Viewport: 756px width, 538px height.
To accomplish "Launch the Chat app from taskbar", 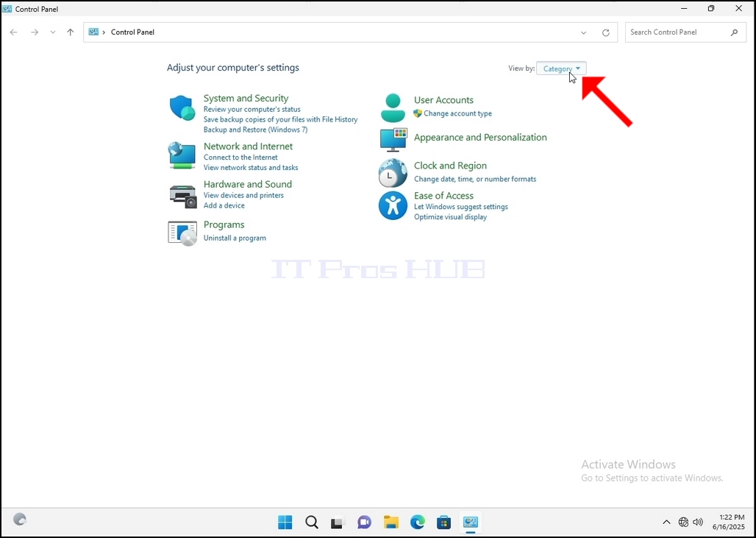I will [364, 522].
